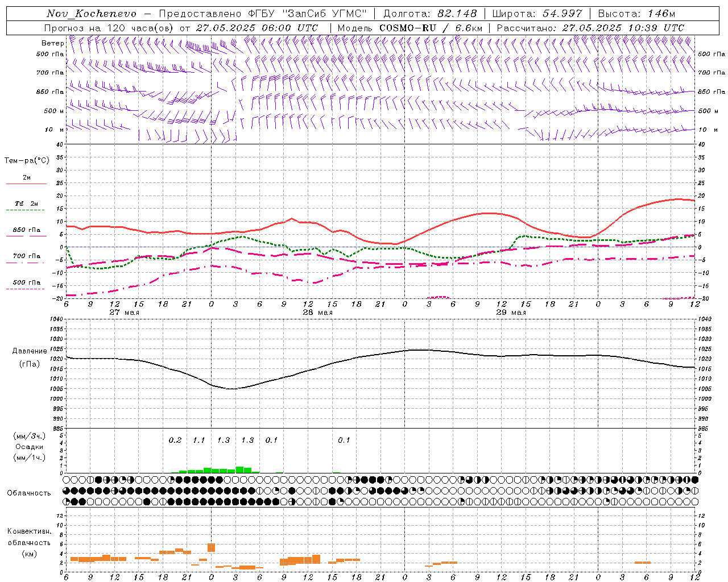Click the solid red 2м legend line
The image size is (728, 582).
pos(26,184)
